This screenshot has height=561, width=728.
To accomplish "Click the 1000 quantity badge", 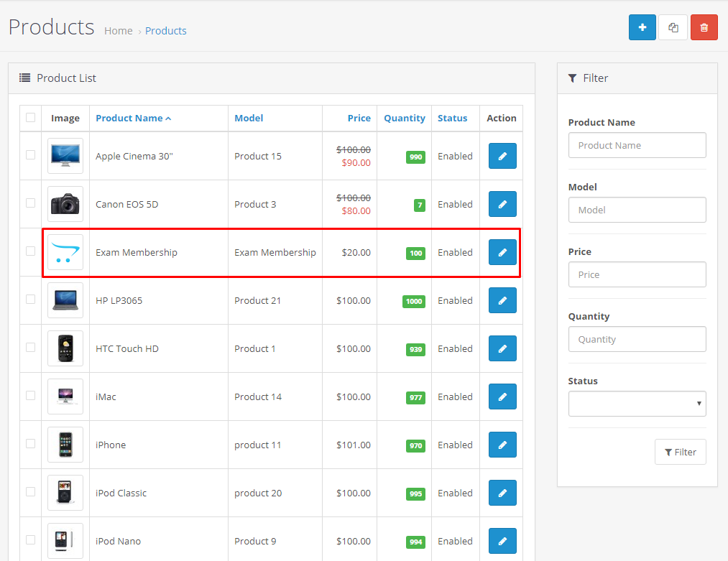I will 414,301.
